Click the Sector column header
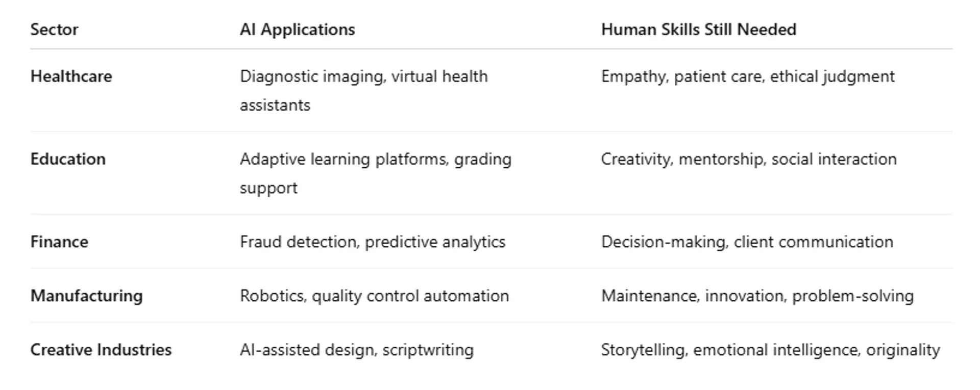This screenshot has width=980, height=390. [54, 30]
